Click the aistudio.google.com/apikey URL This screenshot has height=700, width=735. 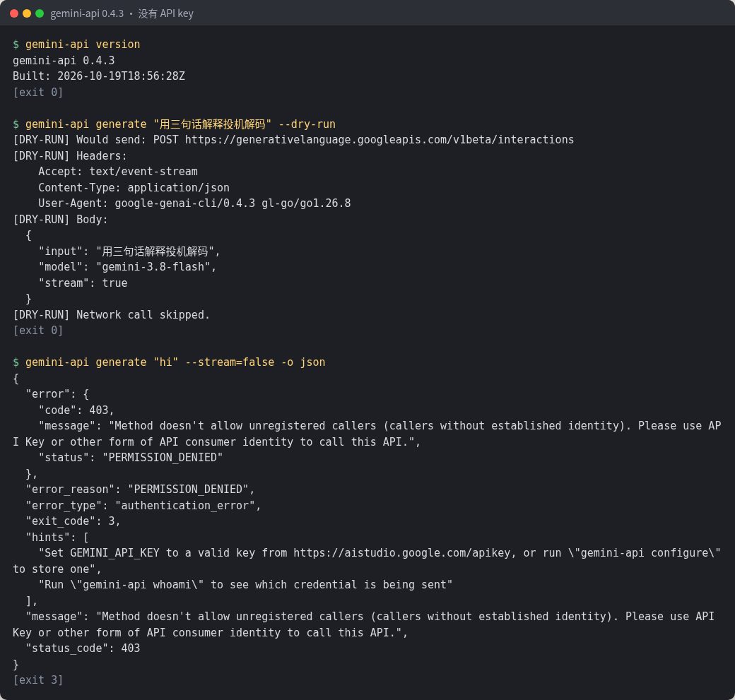(401, 553)
